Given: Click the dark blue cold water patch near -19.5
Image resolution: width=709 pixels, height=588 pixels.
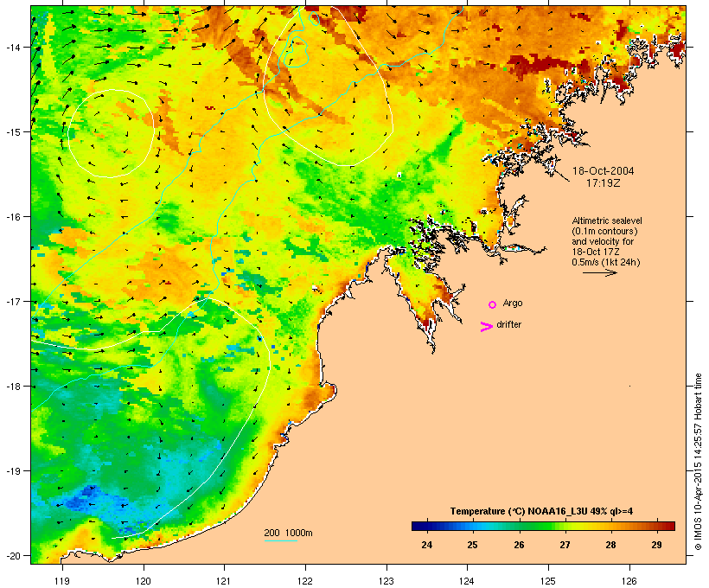Looking at the screenshot, I should (86, 500).
